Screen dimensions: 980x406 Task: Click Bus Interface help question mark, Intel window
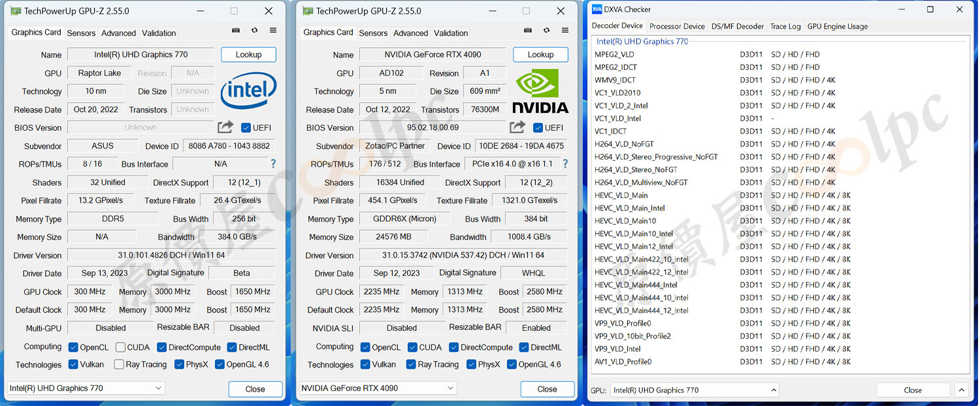[x=273, y=164]
